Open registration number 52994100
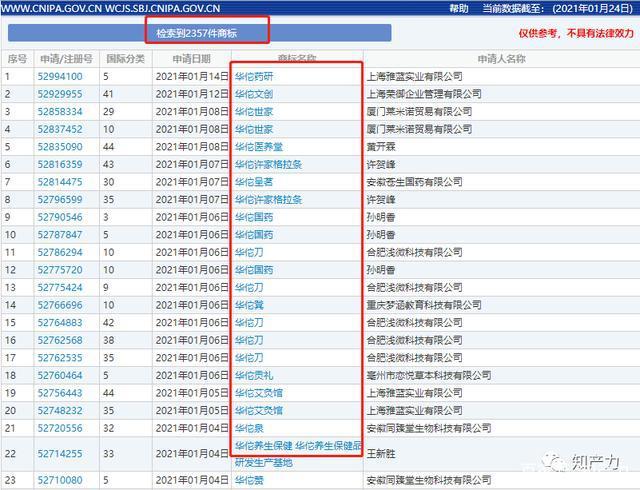Screen dimensions: 640x490 [x=60, y=76]
